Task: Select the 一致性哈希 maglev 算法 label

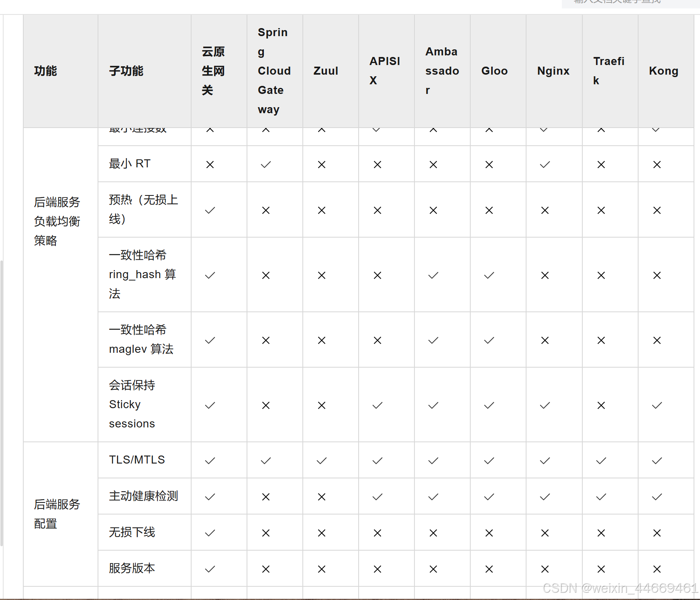Action: click(141, 340)
